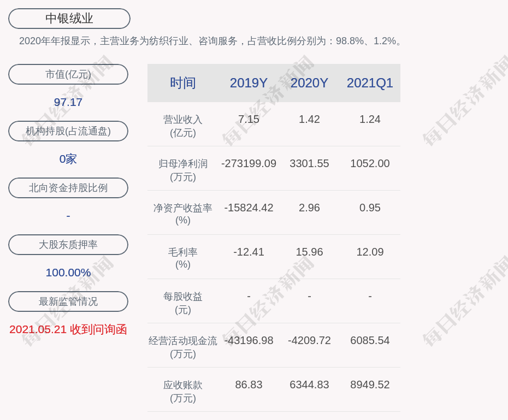Select gross margin value 15.96
Screen dimensions: 508x420
click(309, 252)
